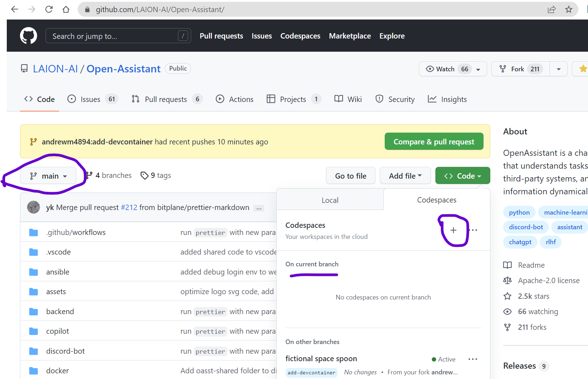Create a new codespace with plus icon
The width and height of the screenshot is (588, 379).
pos(453,230)
